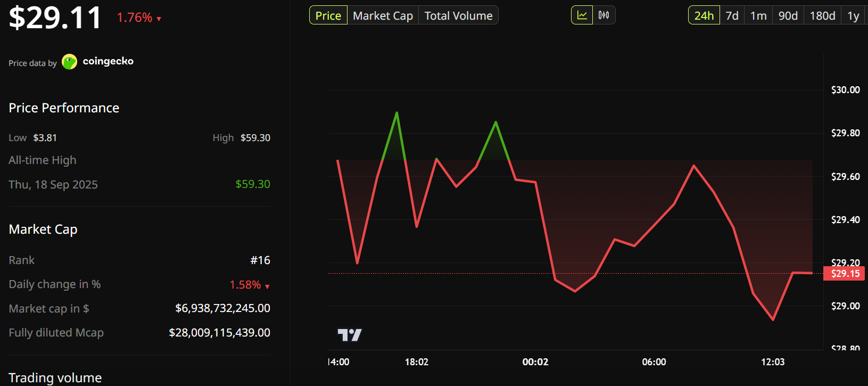Viewport: 868px width, 386px height.
Task: Toggle the 24h time range
Action: [x=704, y=15]
